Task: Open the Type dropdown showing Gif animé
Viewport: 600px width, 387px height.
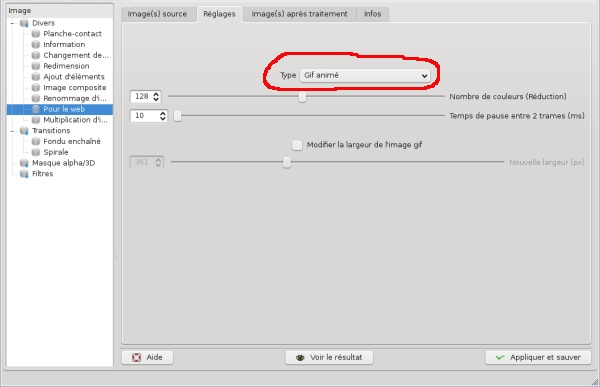Action: pyautogui.click(x=365, y=75)
